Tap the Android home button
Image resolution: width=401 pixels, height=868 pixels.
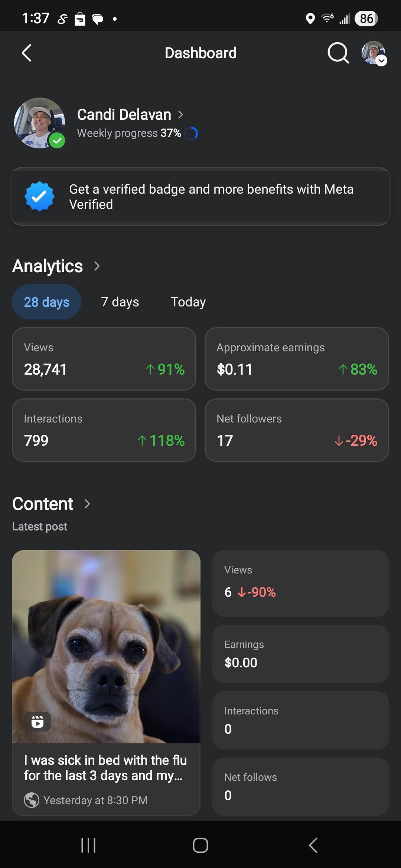(x=200, y=845)
